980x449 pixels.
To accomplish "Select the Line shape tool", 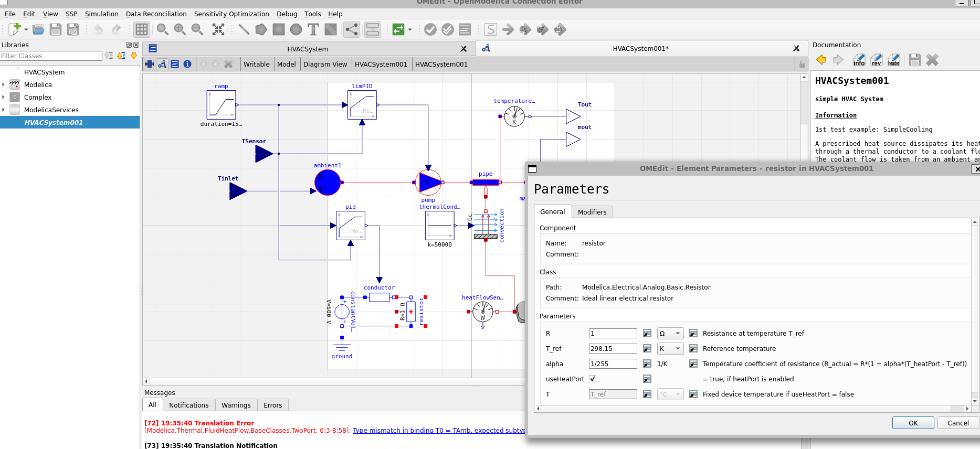I will tap(244, 29).
